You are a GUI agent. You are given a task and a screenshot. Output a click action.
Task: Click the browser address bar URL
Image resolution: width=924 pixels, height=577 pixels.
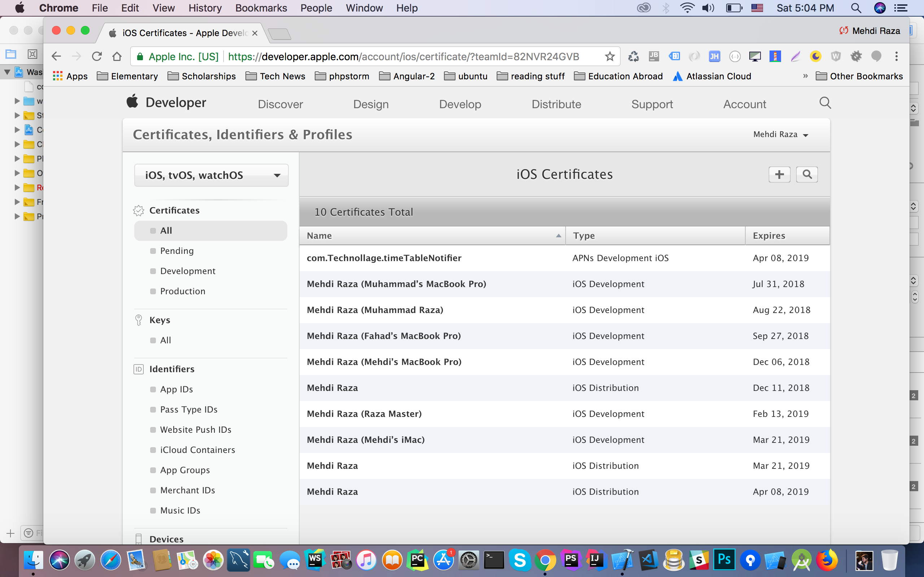403,57
